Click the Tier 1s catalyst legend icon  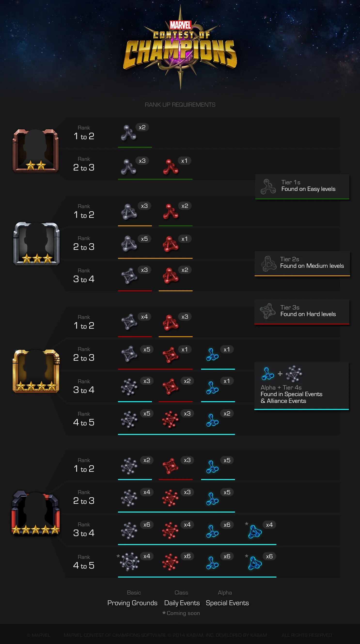pos(268,187)
